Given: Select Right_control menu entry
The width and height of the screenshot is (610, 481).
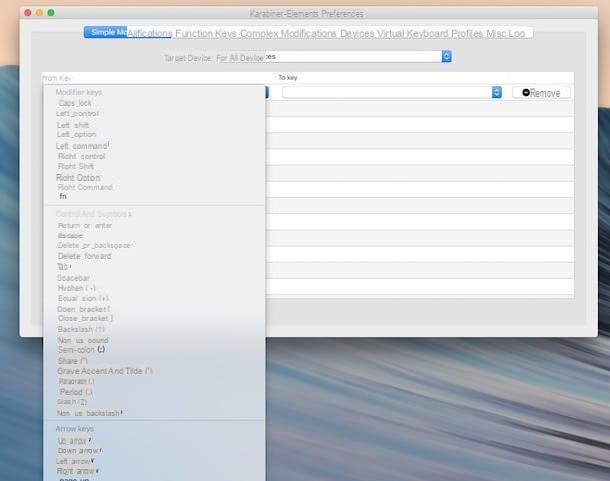Looking at the screenshot, I should [x=82, y=156].
